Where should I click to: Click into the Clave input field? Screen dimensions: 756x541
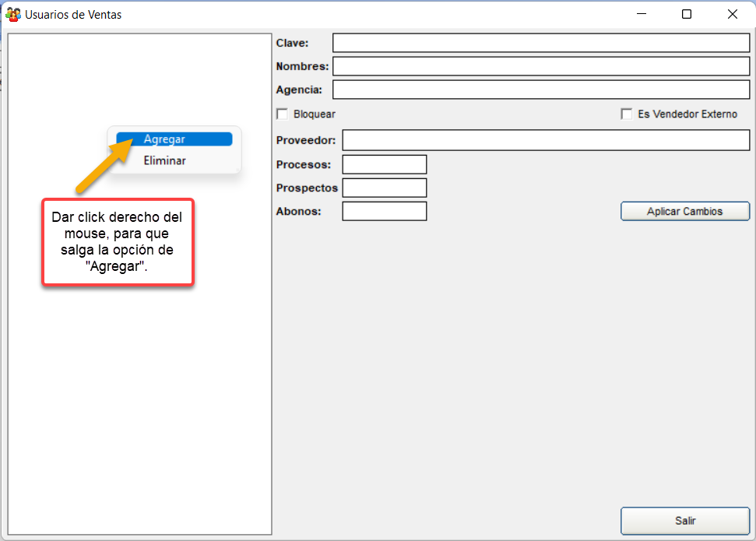click(540, 43)
